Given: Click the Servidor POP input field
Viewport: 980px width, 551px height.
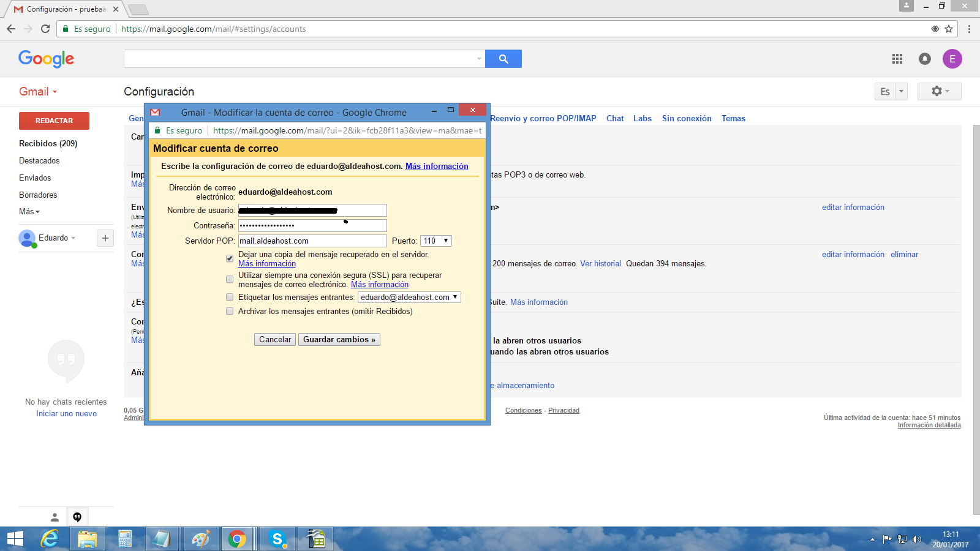Looking at the screenshot, I should coord(312,241).
